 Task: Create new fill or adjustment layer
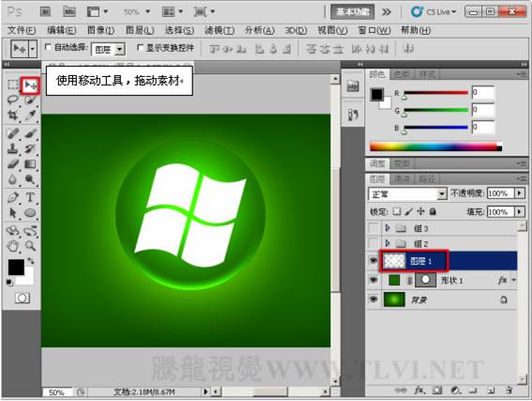[456, 391]
